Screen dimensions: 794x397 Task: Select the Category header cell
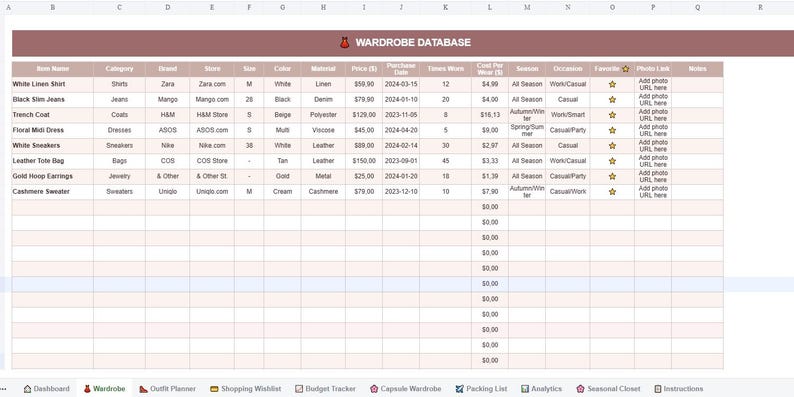point(120,69)
